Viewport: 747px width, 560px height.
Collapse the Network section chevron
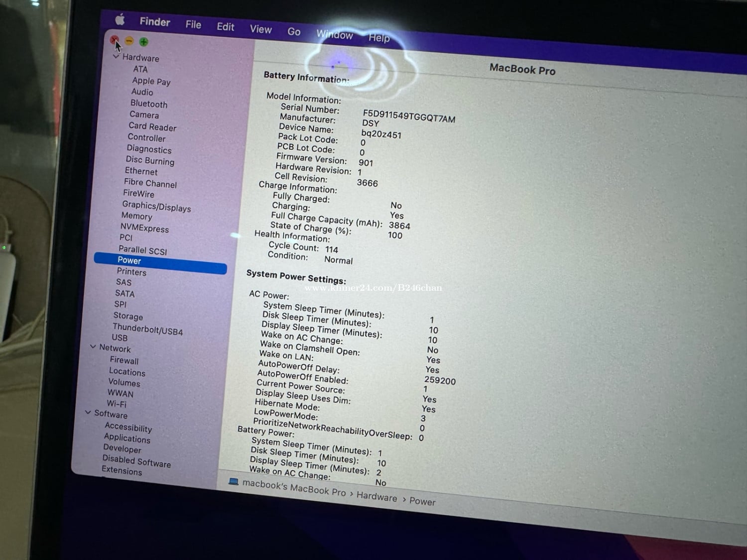point(93,346)
